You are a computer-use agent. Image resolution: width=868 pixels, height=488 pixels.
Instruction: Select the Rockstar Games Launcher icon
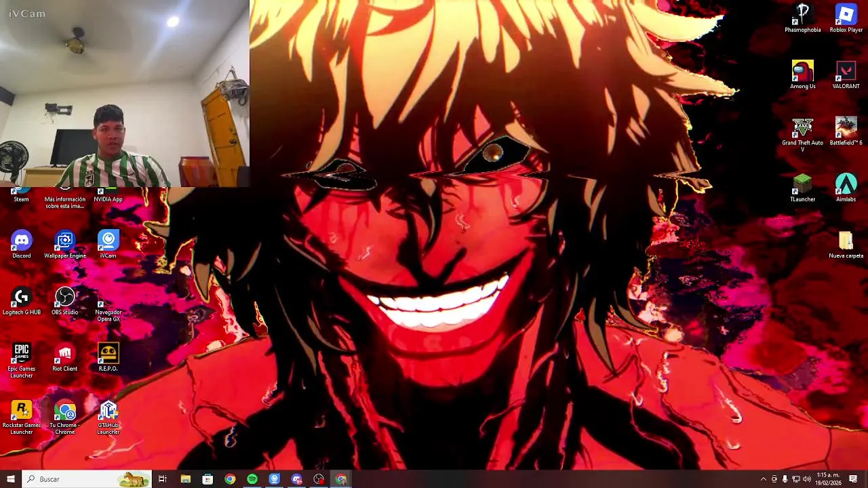(21, 417)
